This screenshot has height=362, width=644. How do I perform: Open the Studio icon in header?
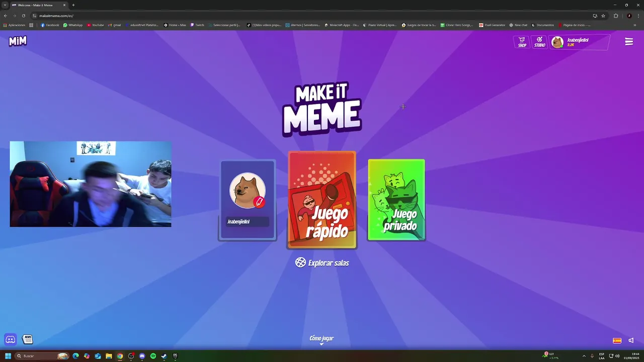click(539, 42)
